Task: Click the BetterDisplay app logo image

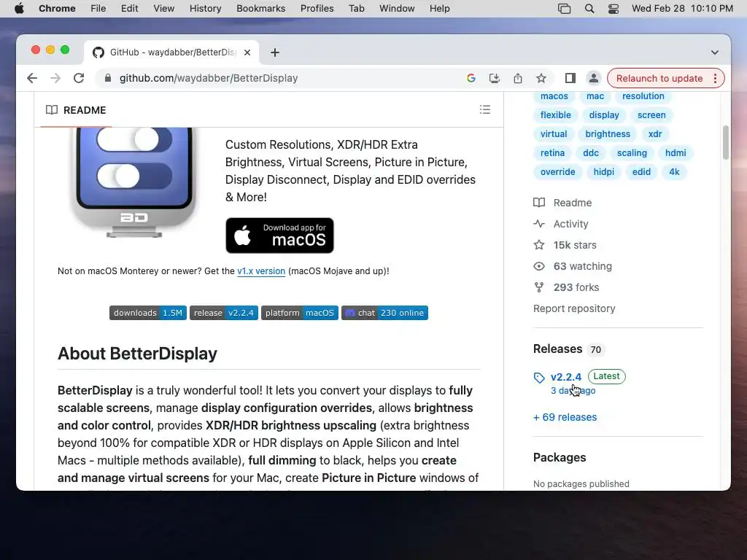Action: pos(134,182)
